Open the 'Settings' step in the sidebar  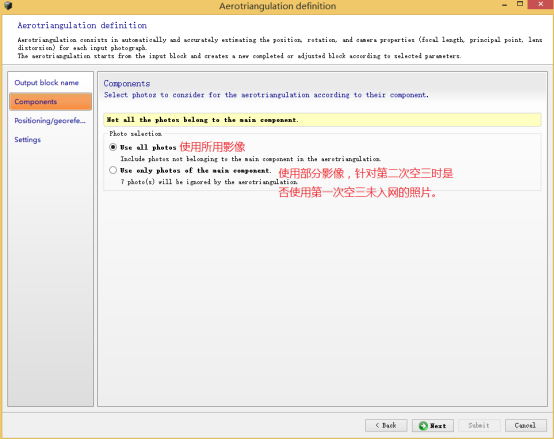pos(28,140)
